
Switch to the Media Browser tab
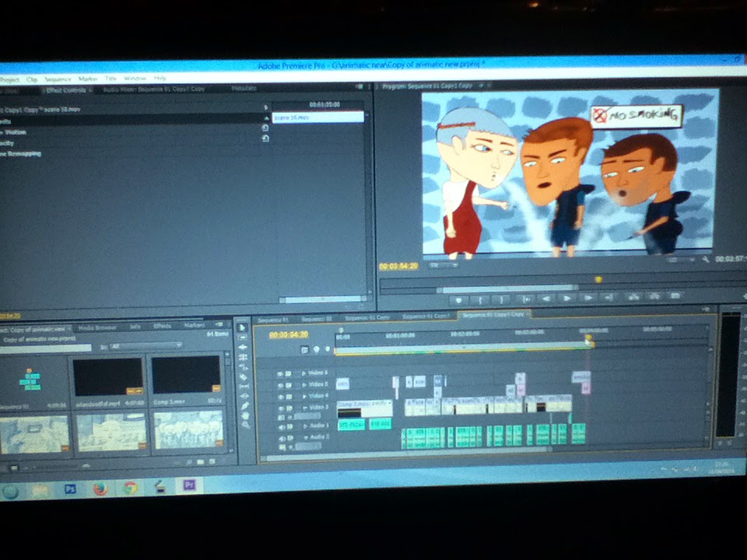tap(97, 327)
